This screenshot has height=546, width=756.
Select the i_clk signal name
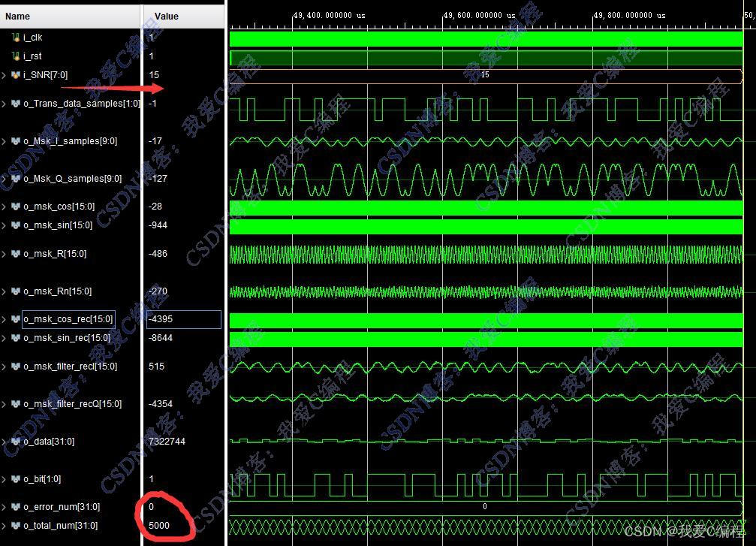[33, 37]
